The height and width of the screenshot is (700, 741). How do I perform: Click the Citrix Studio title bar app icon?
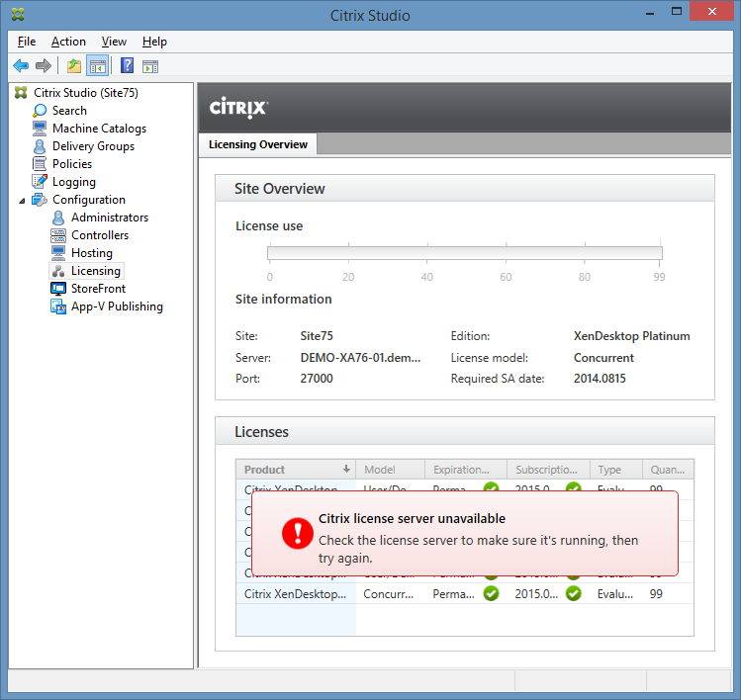tap(18, 15)
